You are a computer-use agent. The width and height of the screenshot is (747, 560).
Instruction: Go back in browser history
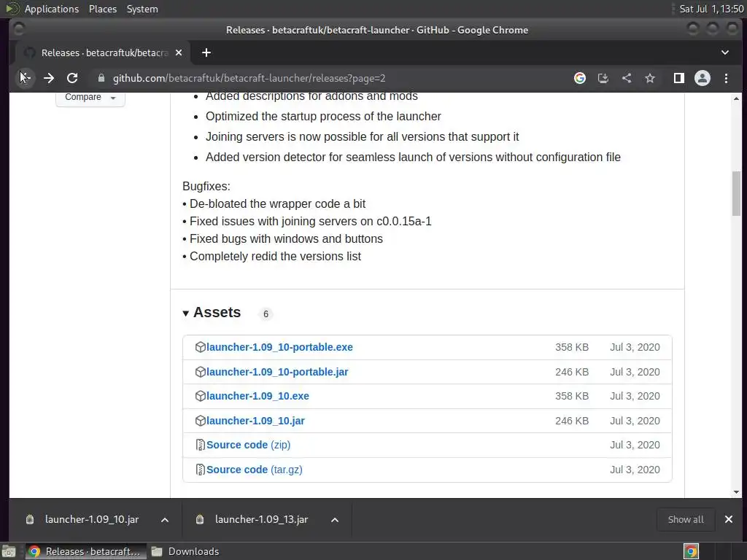pyautogui.click(x=26, y=78)
